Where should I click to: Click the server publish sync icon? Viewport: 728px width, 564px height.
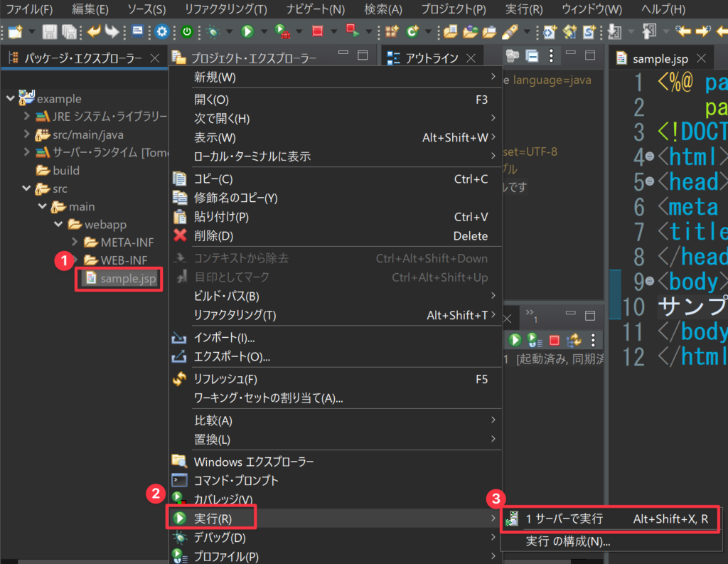(x=574, y=341)
